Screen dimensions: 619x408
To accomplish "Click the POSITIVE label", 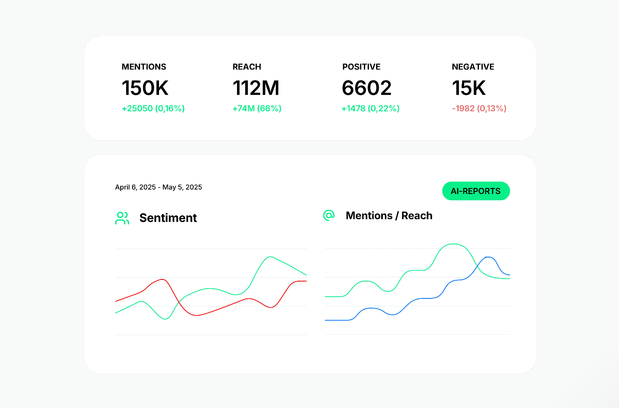I will pyautogui.click(x=361, y=67).
